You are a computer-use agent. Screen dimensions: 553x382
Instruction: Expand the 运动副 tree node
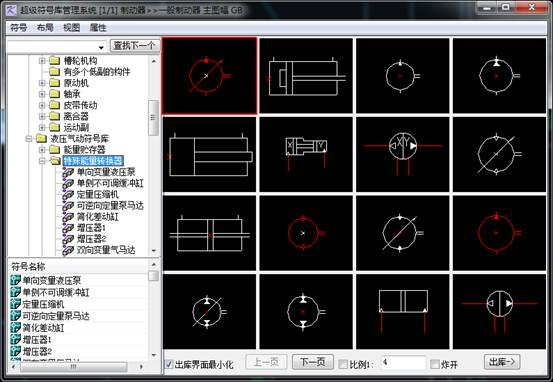pos(42,127)
